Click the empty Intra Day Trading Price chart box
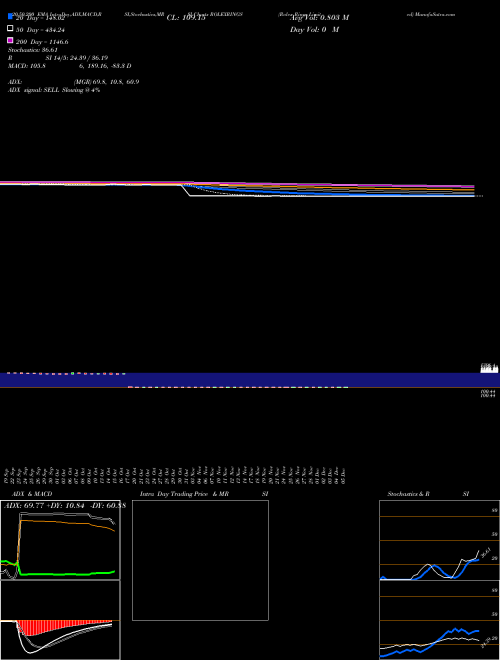 pos(200,560)
